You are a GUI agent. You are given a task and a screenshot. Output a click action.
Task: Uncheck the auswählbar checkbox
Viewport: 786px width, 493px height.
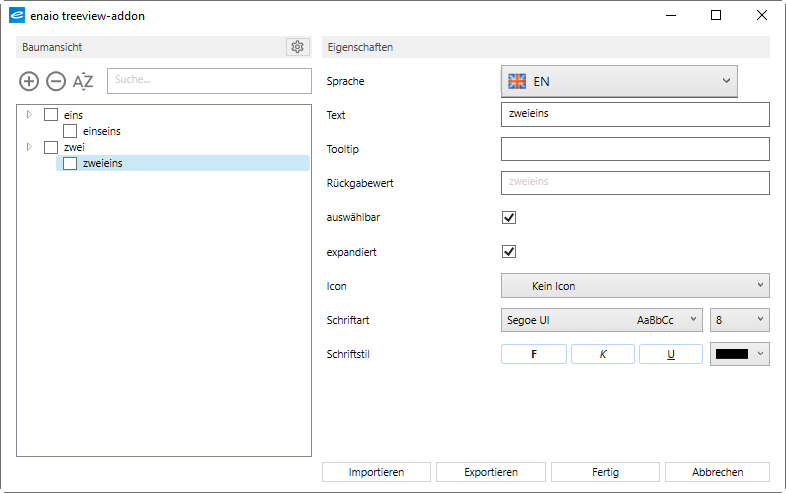509,217
